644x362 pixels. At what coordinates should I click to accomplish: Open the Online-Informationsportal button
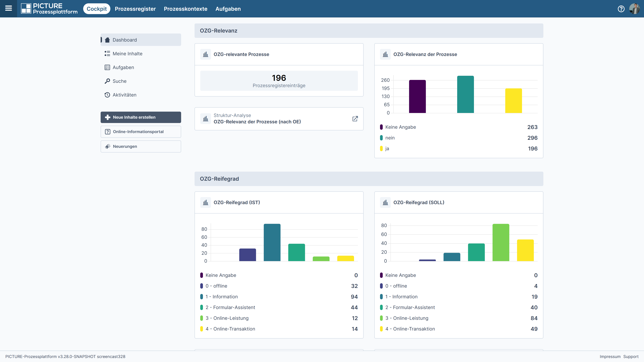pos(141,132)
